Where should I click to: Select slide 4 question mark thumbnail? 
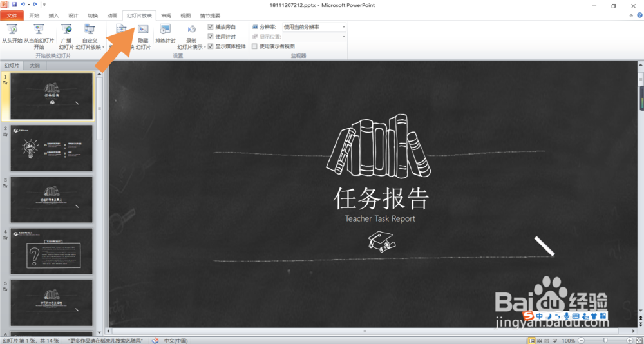(52, 251)
